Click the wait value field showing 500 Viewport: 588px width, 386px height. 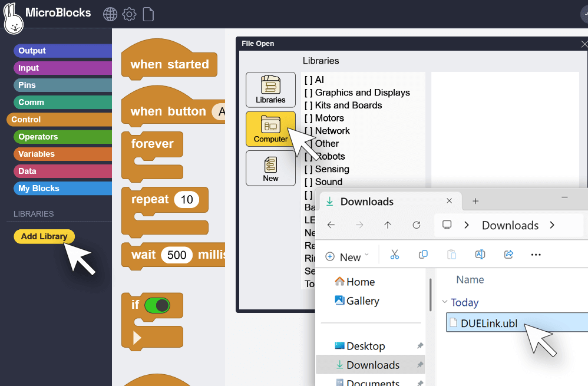click(177, 255)
